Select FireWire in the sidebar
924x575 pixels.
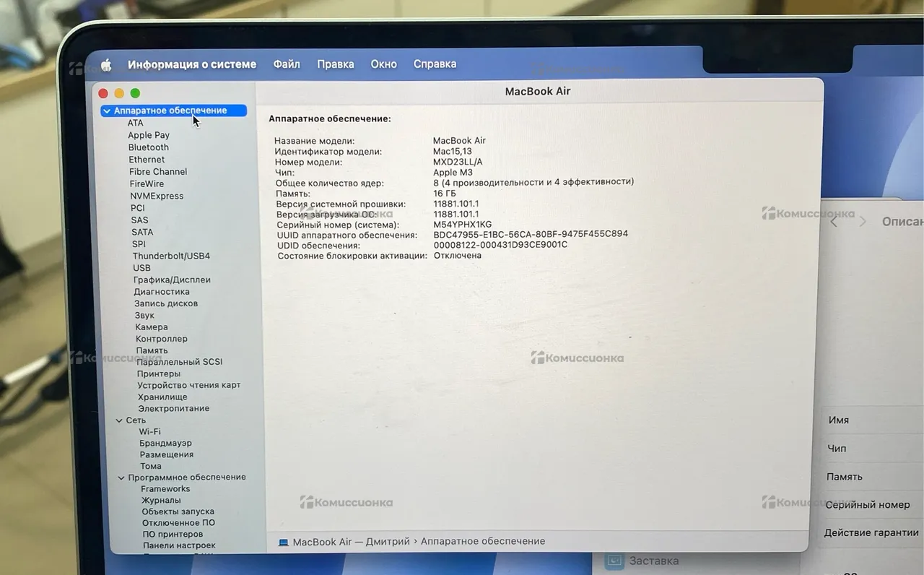[147, 184]
